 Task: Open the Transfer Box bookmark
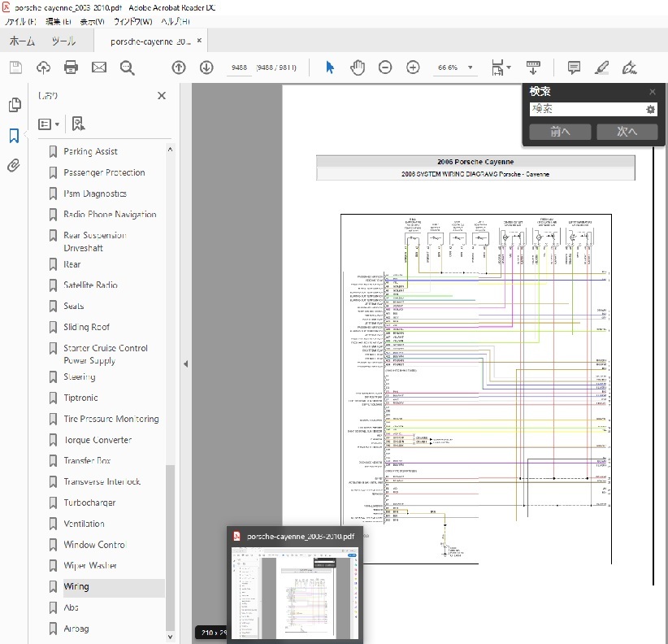click(87, 460)
